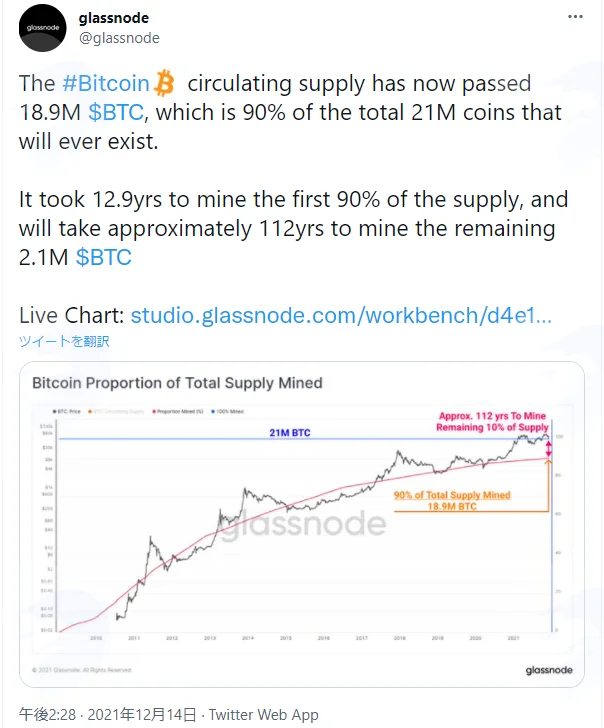Click the orange Bitcoin emoji icon
Viewport: 604px width, 728px height.
(x=164, y=83)
